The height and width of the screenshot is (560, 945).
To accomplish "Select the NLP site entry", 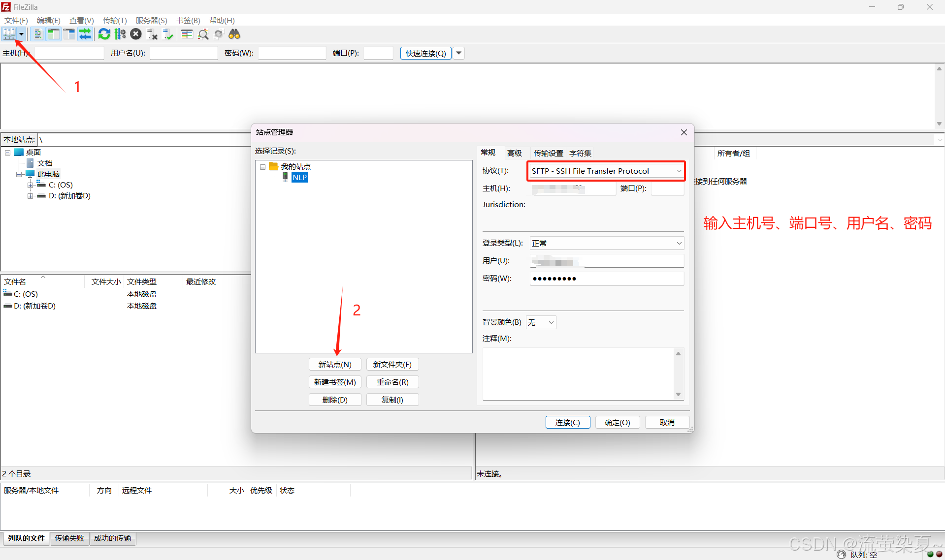I will [299, 178].
